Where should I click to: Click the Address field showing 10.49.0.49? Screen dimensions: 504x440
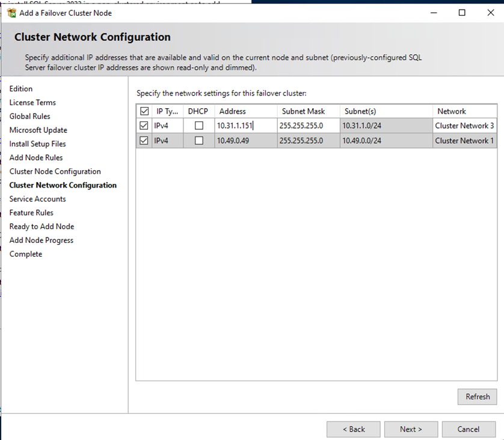(x=245, y=141)
